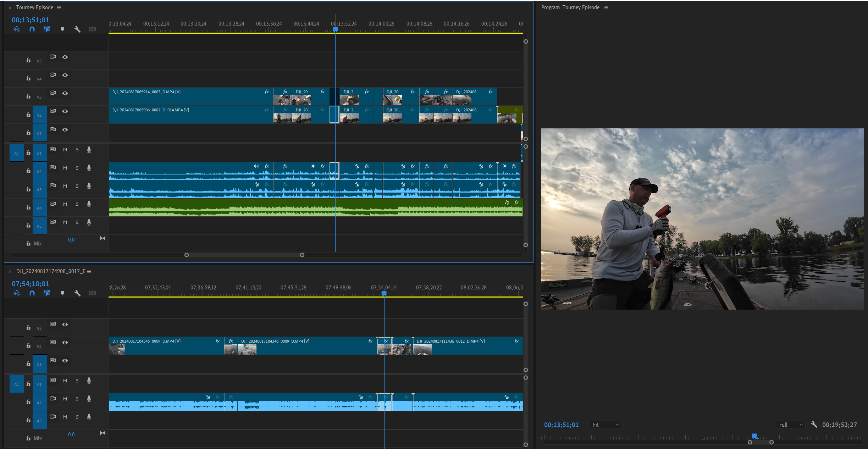This screenshot has width=868, height=449.
Task: Toggle track output eye for track V3
Action: 65,93
